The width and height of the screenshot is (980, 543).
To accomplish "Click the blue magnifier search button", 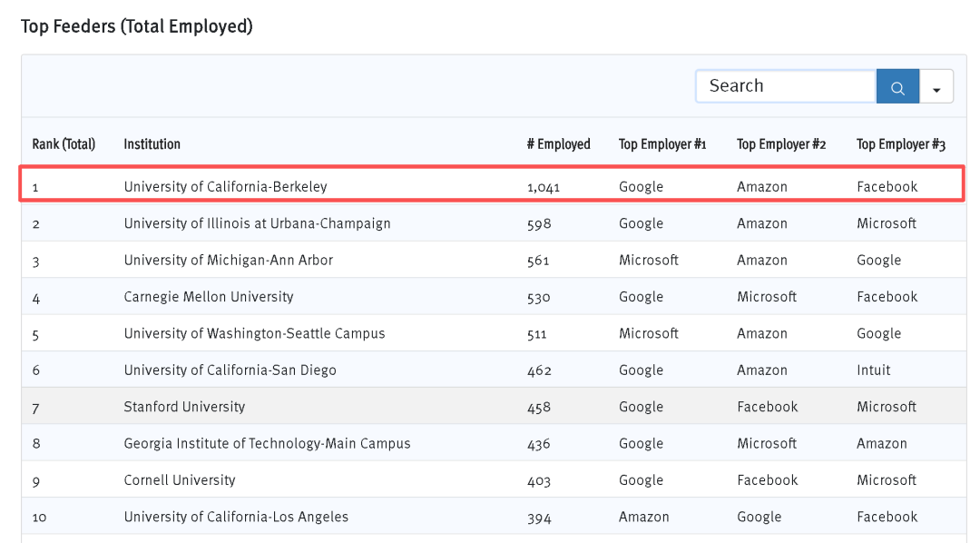I will click(897, 86).
